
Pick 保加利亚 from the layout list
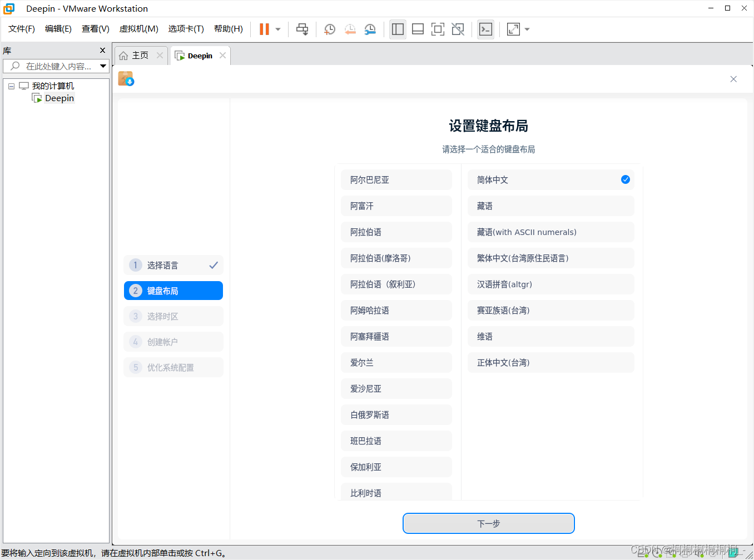396,467
